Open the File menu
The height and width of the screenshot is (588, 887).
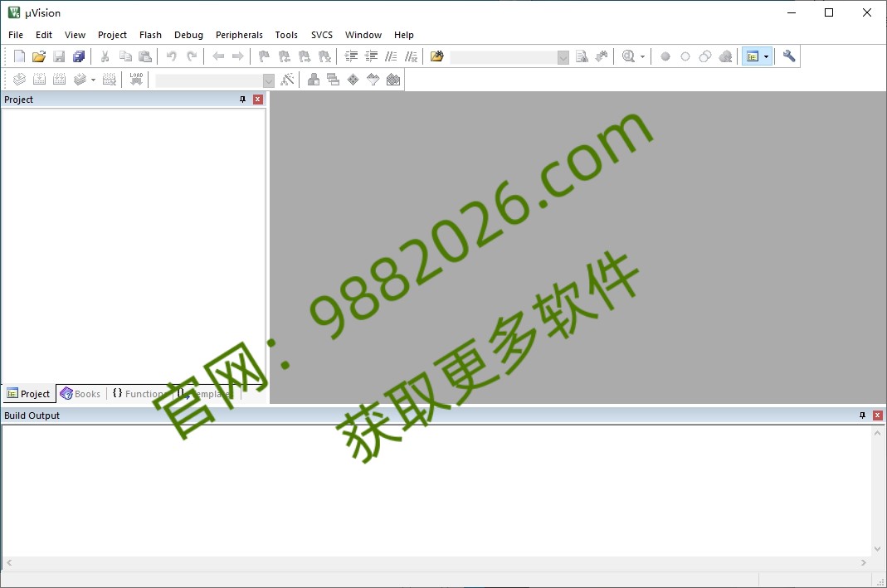[x=16, y=35]
